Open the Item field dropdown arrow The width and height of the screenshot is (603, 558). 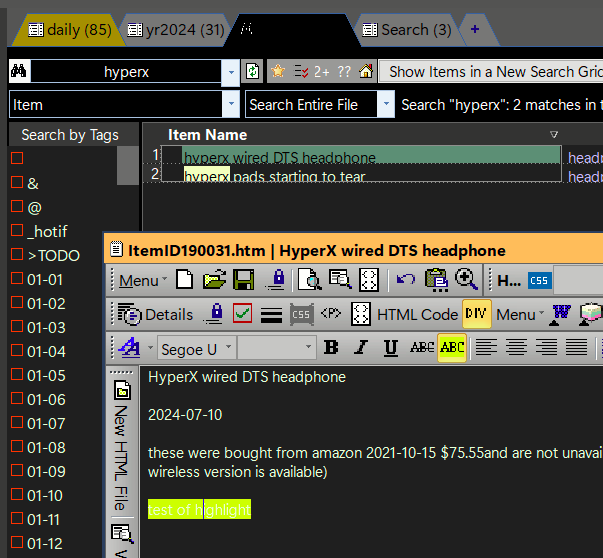pos(231,104)
